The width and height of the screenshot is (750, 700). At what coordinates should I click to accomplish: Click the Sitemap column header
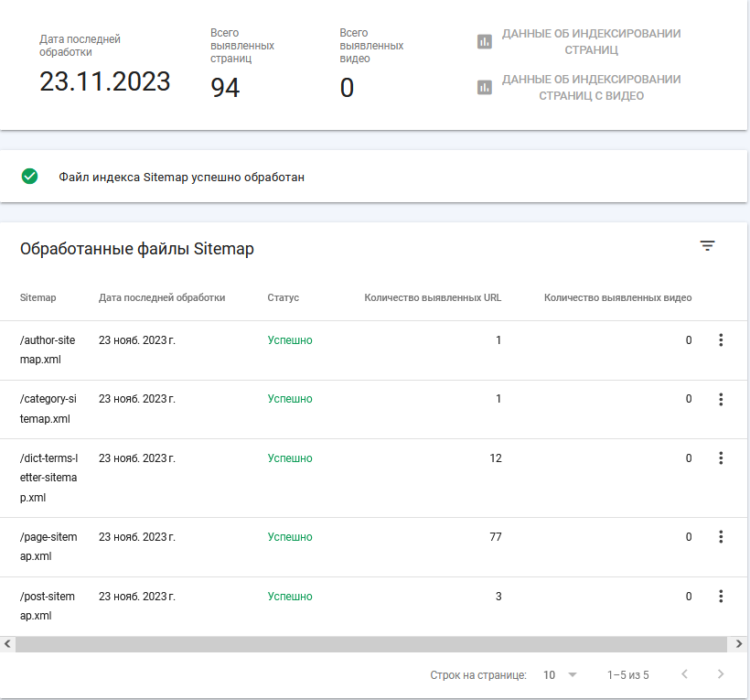tap(37, 297)
